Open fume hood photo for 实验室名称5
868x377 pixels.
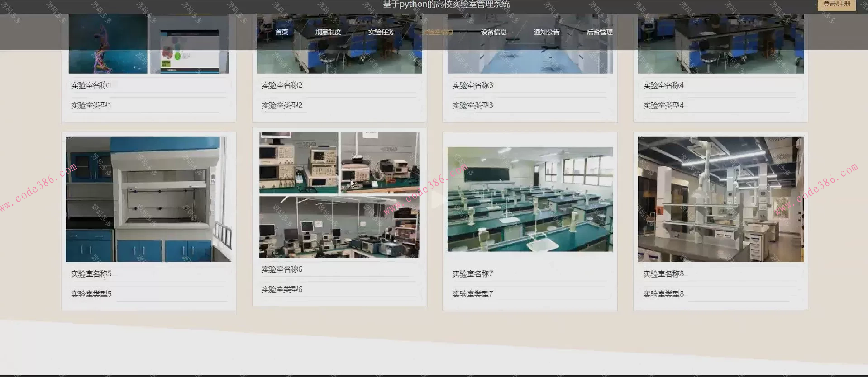click(x=148, y=199)
